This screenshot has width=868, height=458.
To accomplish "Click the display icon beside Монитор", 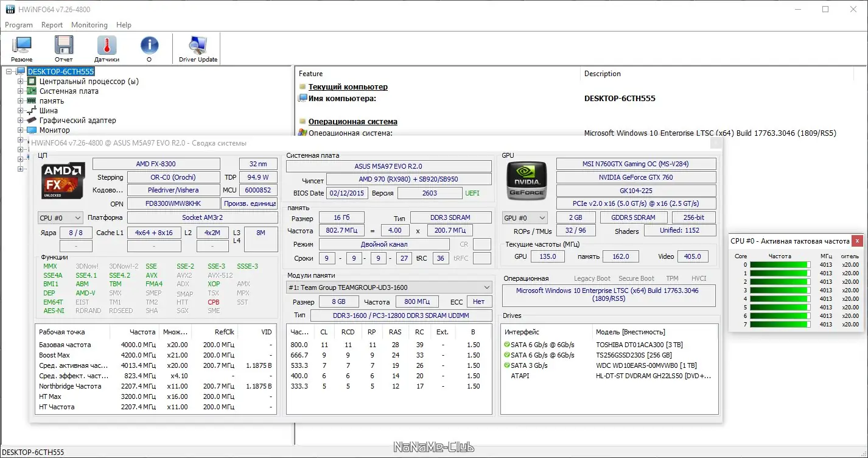I will click(32, 130).
